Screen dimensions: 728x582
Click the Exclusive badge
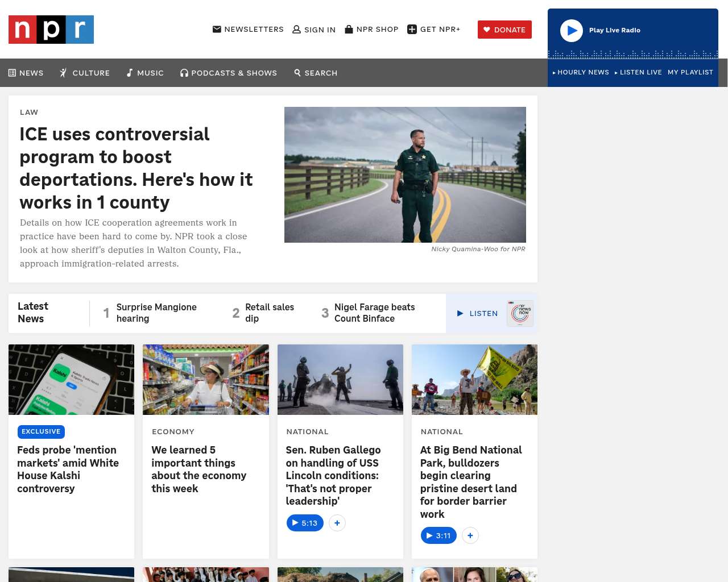tap(41, 431)
